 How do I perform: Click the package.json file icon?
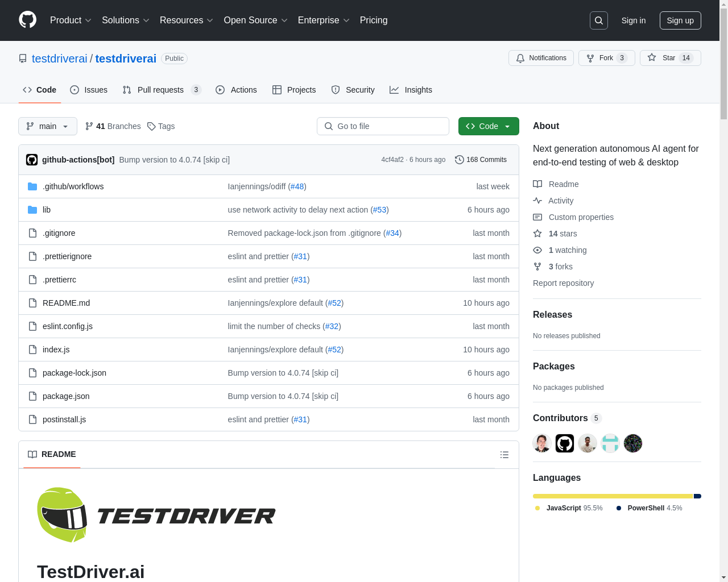(x=32, y=396)
